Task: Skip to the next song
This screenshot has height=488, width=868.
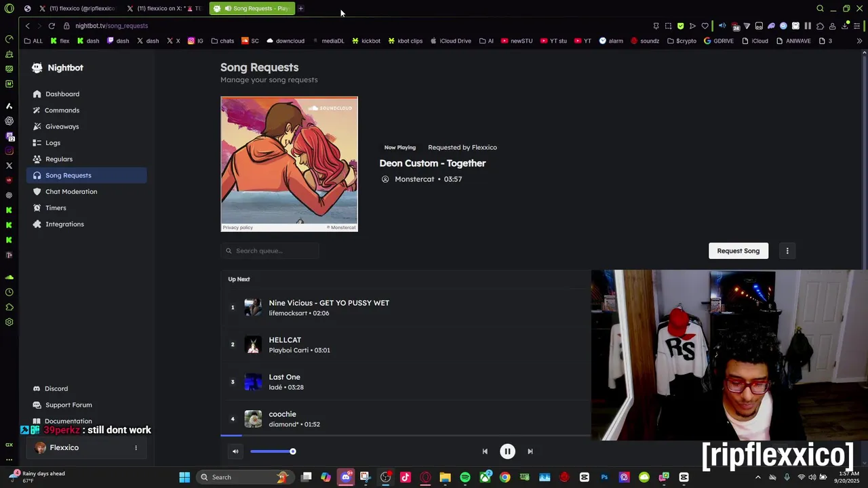Action: click(x=530, y=451)
